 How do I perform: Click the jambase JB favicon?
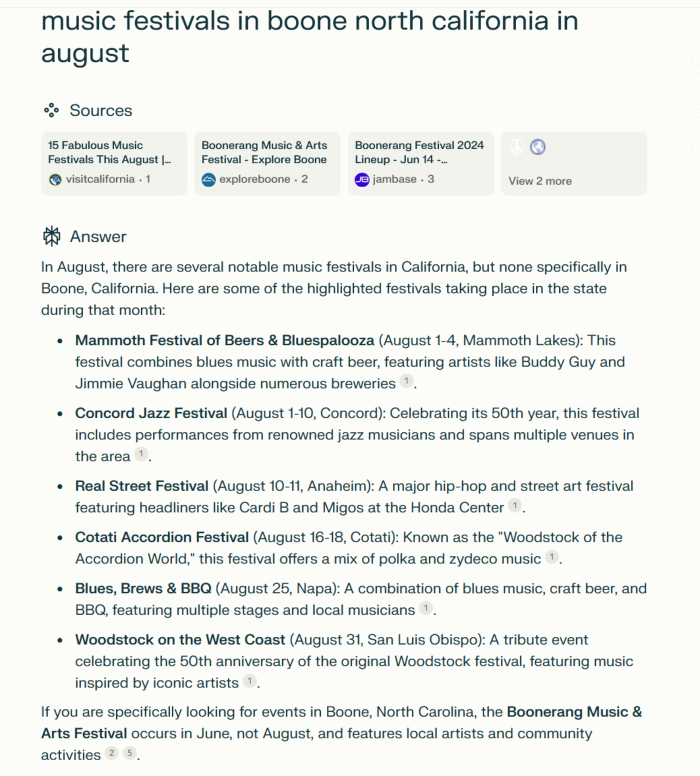coord(362,179)
